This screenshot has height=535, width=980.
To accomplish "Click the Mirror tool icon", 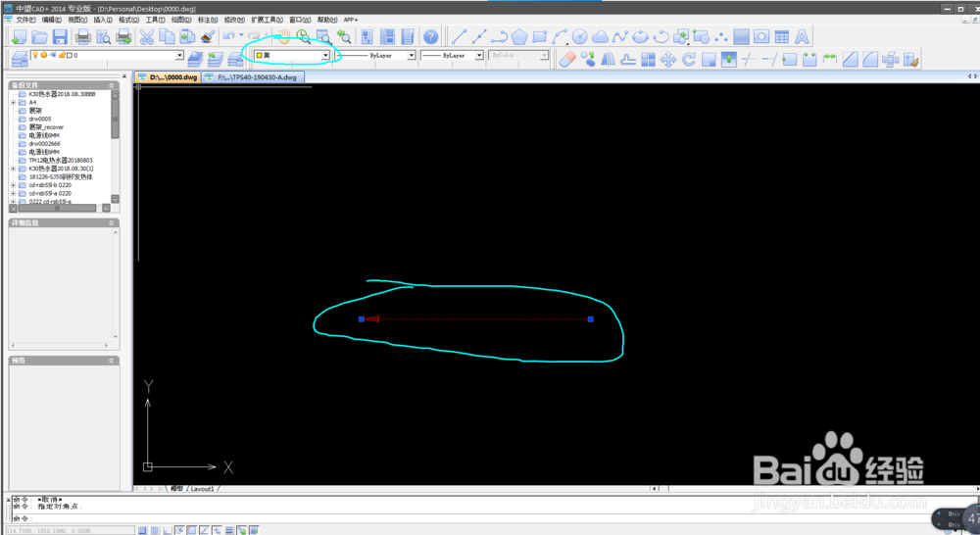I will (609, 60).
